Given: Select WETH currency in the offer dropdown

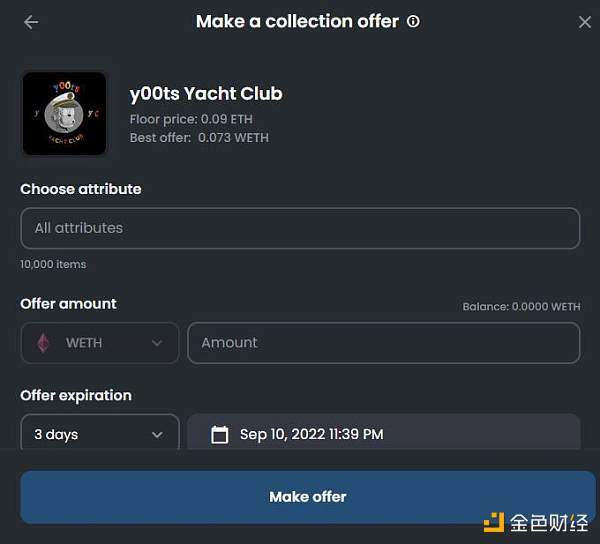Looking at the screenshot, I should [100, 343].
